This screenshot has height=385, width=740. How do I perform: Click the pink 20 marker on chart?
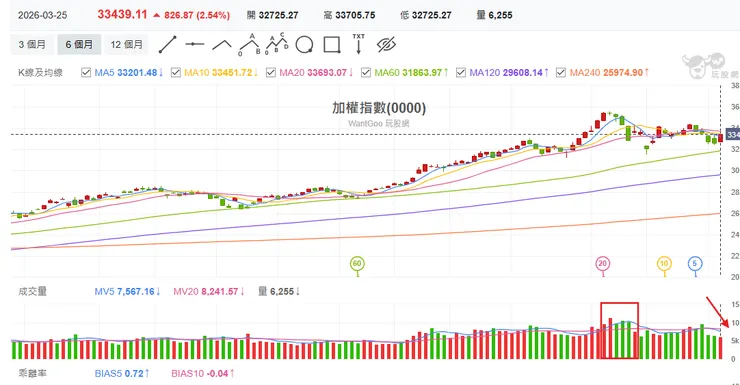[602, 264]
